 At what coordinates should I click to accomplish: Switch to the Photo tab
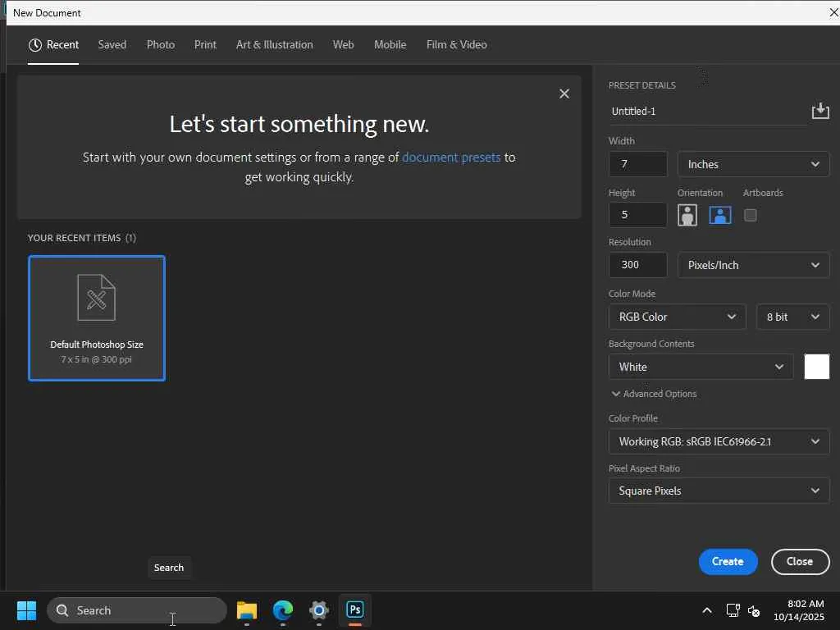[x=161, y=45]
